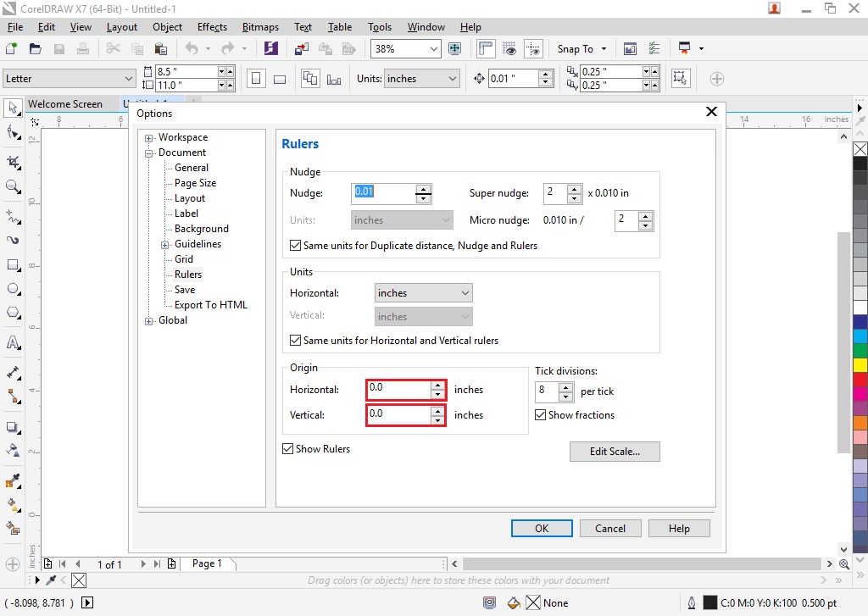The width and height of the screenshot is (868, 616).
Task: Select the Drop Shadow tool
Action: tap(13, 427)
